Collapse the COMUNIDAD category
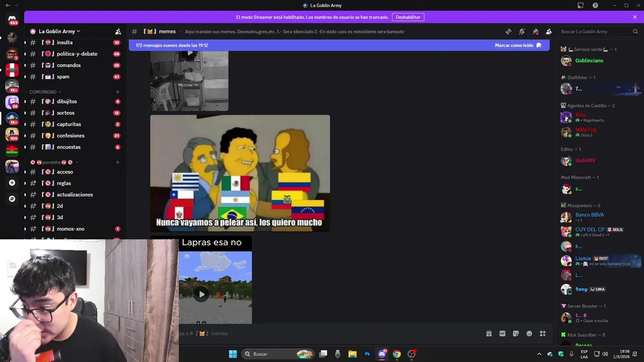This screenshot has width=644, height=362. pyautogui.click(x=45, y=92)
